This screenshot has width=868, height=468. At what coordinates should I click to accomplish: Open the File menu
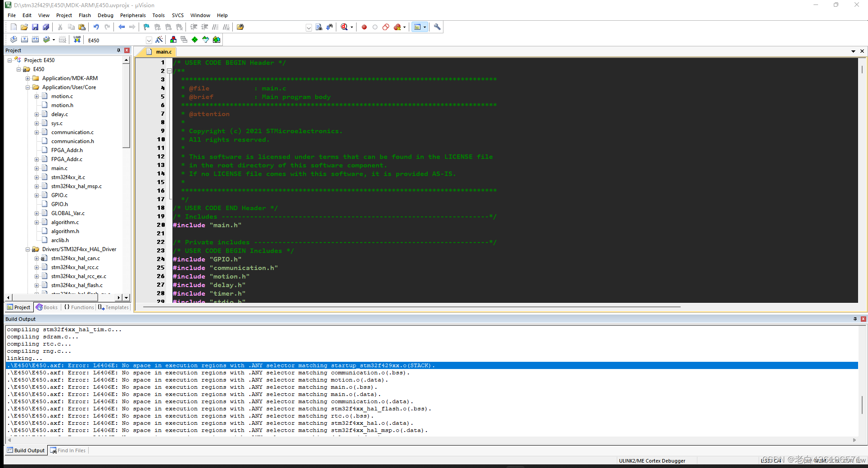[12, 15]
